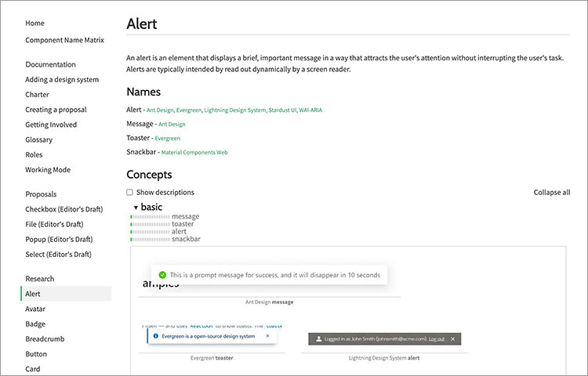This screenshot has height=376, width=588.
Task: Open the Glossary page
Action: [38, 139]
